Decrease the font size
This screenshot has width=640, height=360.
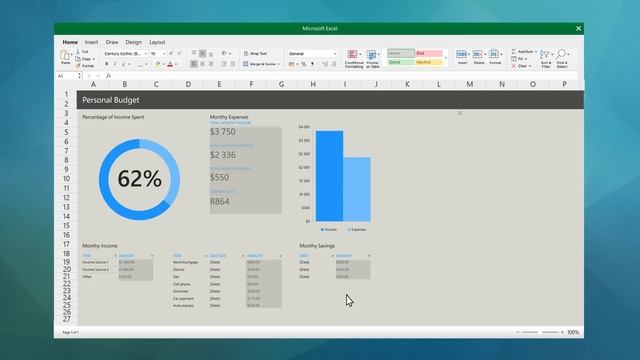(179, 53)
